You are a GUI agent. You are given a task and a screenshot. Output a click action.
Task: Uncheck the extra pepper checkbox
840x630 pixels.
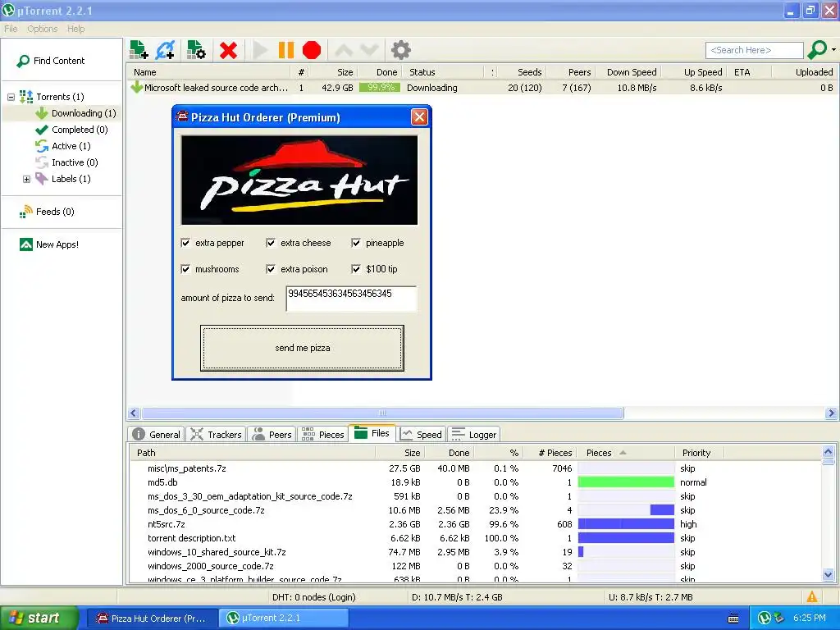185,243
